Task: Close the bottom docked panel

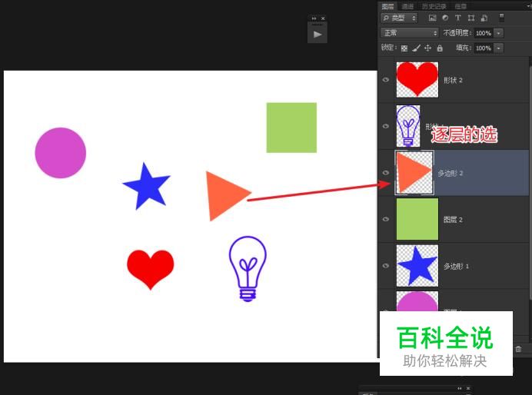Action: coord(468,389)
